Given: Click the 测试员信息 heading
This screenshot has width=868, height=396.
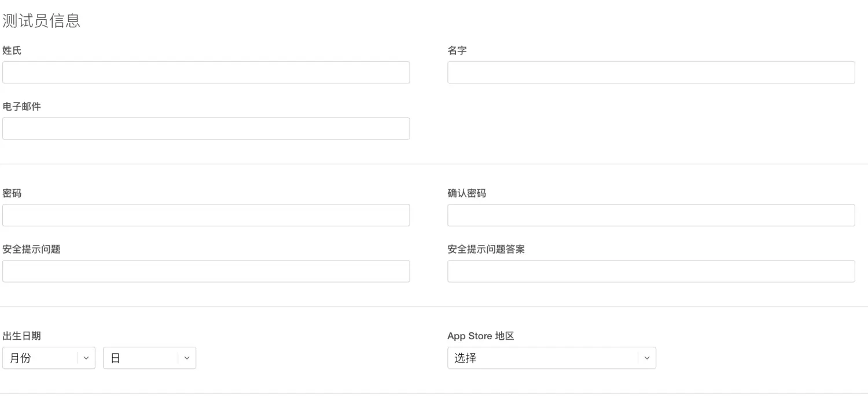Looking at the screenshot, I should point(42,21).
